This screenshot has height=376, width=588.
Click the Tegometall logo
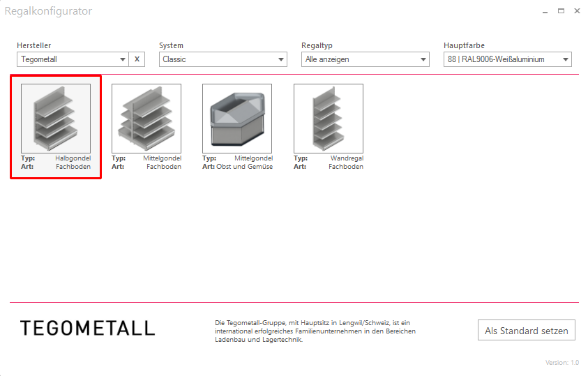pos(87,329)
